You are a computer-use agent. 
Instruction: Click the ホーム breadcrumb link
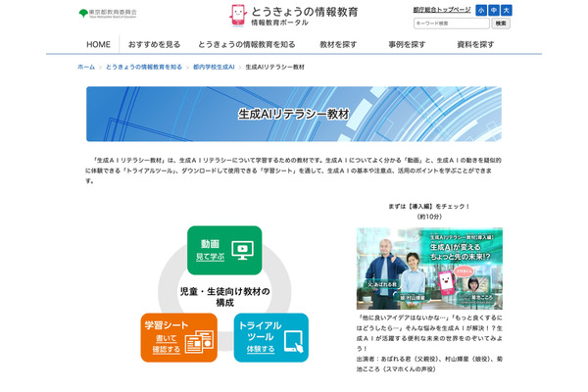pos(86,68)
